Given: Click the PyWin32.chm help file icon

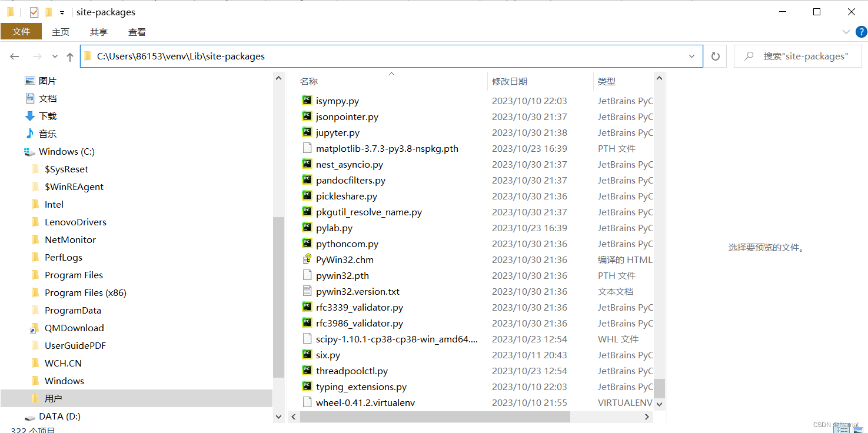Looking at the screenshot, I should click(x=307, y=259).
